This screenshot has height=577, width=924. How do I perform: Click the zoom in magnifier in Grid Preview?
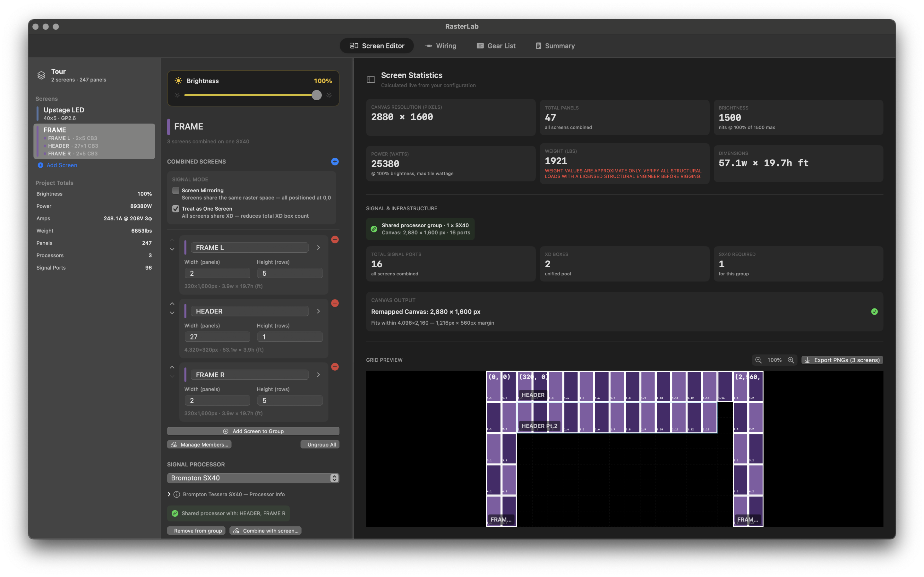pyautogui.click(x=791, y=360)
